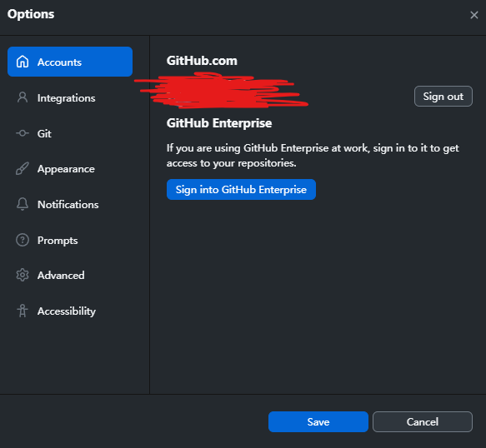Click the person icon next to Integrations

(23, 97)
